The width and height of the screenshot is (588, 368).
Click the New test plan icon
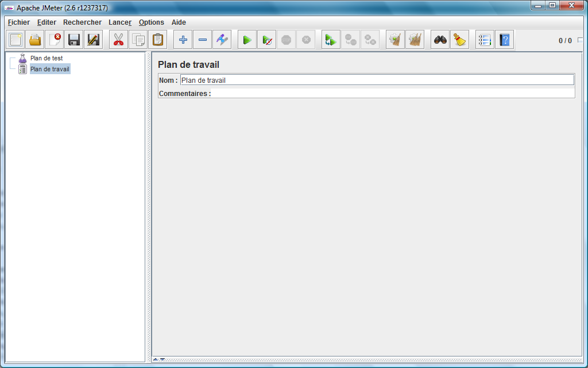point(16,40)
